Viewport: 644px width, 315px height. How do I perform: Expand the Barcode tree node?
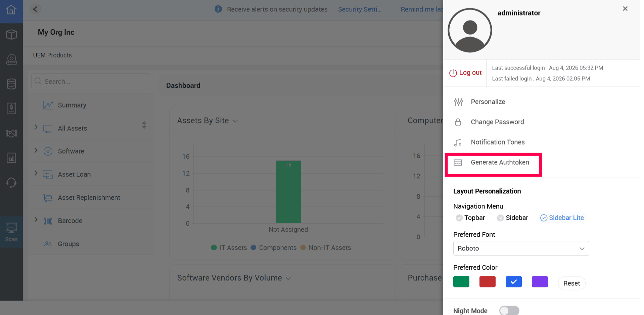[36, 220]
